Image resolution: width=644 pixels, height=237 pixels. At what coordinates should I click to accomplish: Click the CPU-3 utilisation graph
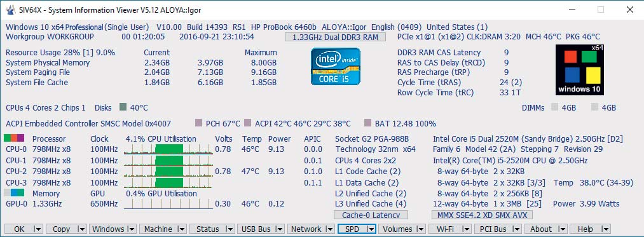coord(168,182)
